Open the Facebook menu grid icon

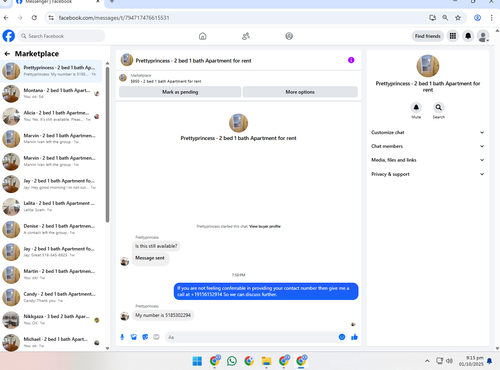click(x=453, y=36)
